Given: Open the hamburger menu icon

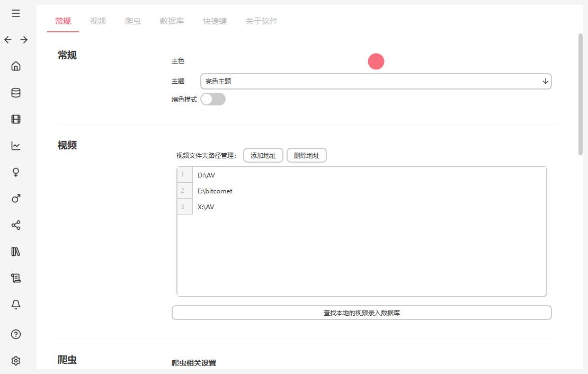Looking at the screenshot, I should click(x=16, y=13).
